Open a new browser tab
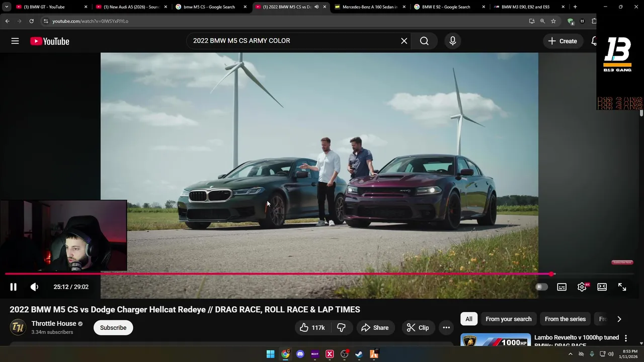Viewport: 644px width, 362px height. [575, 7]
